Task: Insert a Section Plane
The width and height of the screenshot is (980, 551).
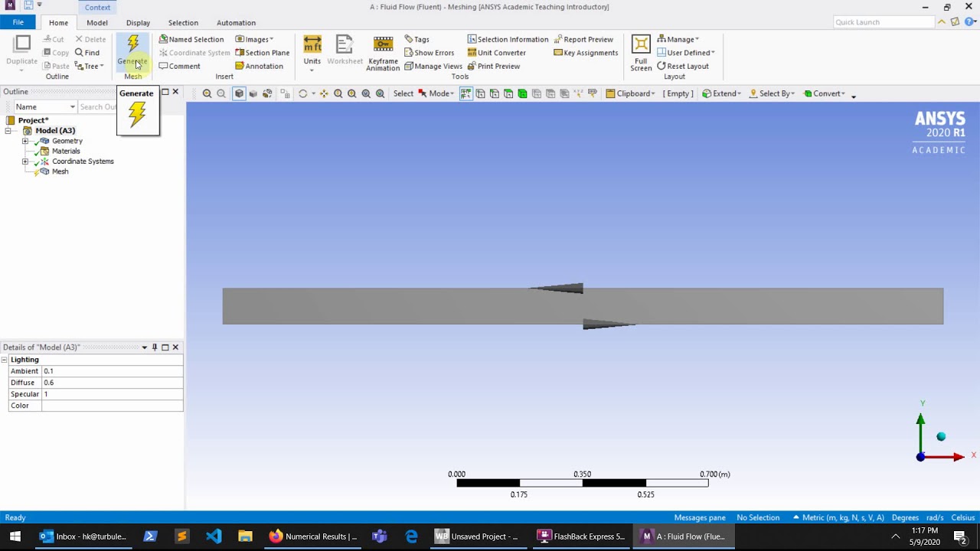Action: pyautogui.click(x=263, y=53)
